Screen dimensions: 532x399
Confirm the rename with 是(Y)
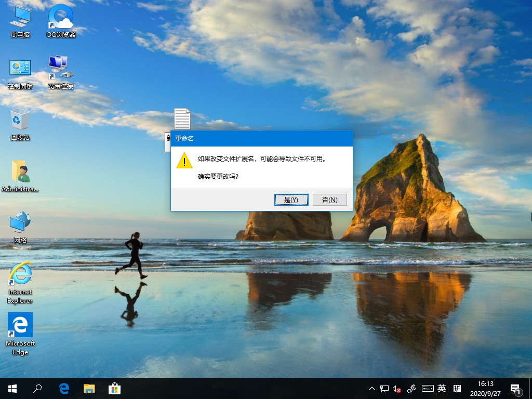(291, 199)
